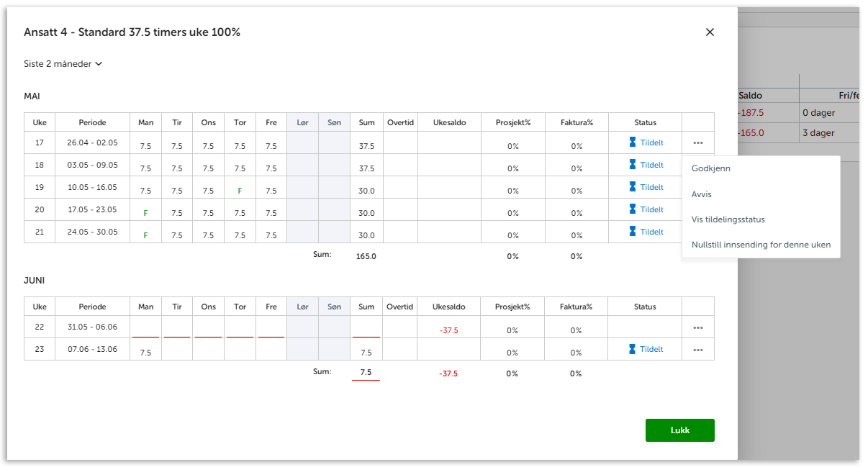
Task: Click the hourglass status icon for week 21
Action: click(x=633, y=232)
